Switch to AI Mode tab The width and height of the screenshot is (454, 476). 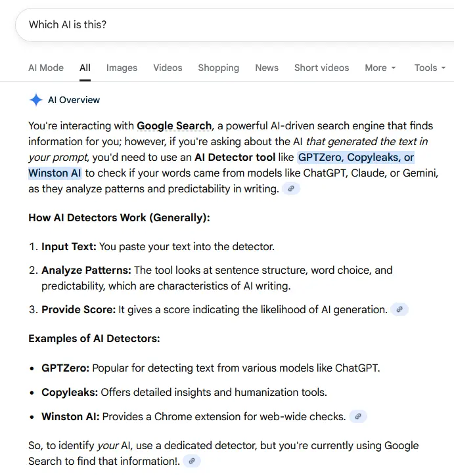point(46,68)
